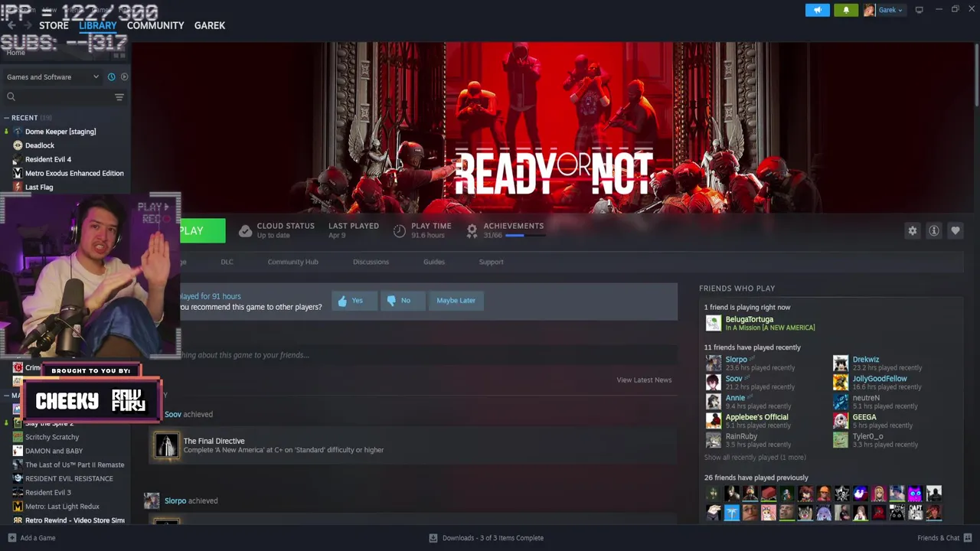Open Games and Software dropdown
This screenshot has width=980, height=551.
[x=53, y=77]
